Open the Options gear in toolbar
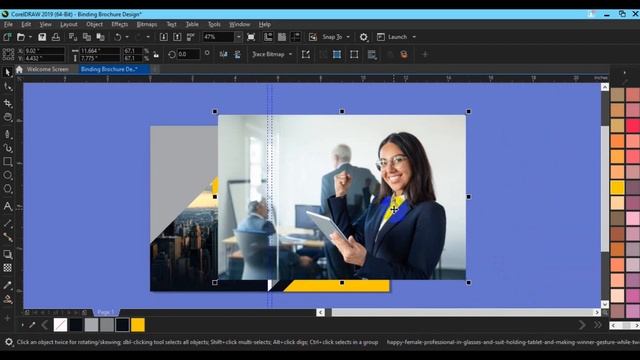Screen dimensions: 640x360 click(363, 37)
